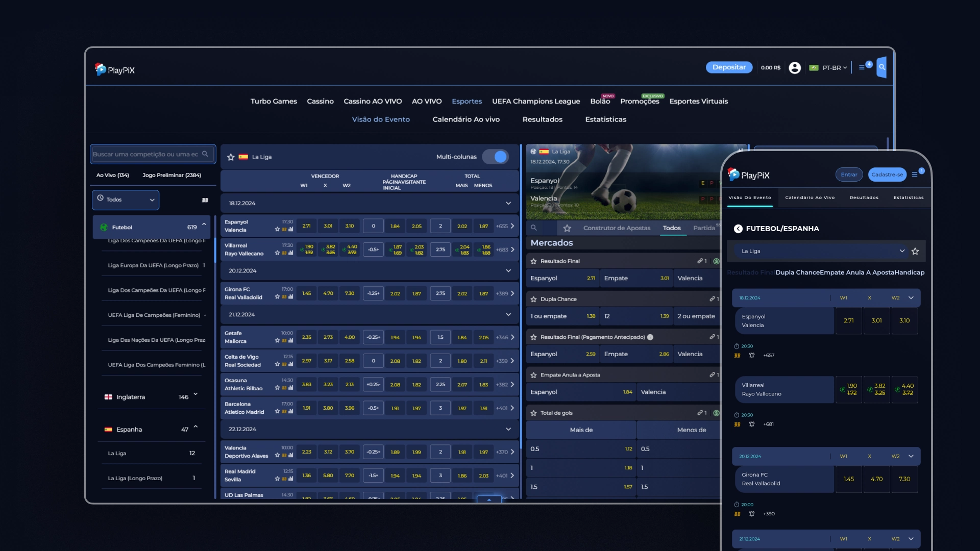Click the bet builder icon for Getafe Mallorca
Screen dimensions: 980x551
(x=284, y=341)
